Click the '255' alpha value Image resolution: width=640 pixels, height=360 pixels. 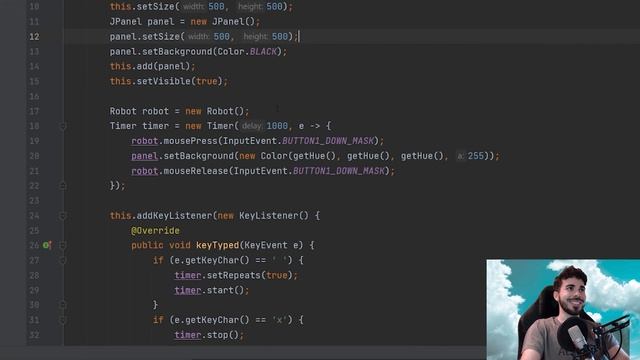pyautogui.click(x=476, y=156)
